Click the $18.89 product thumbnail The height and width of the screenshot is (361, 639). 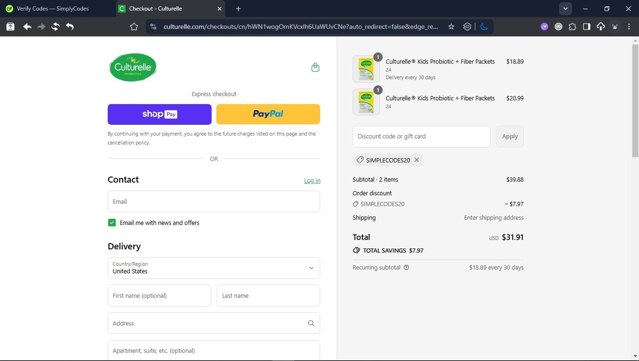366,68
